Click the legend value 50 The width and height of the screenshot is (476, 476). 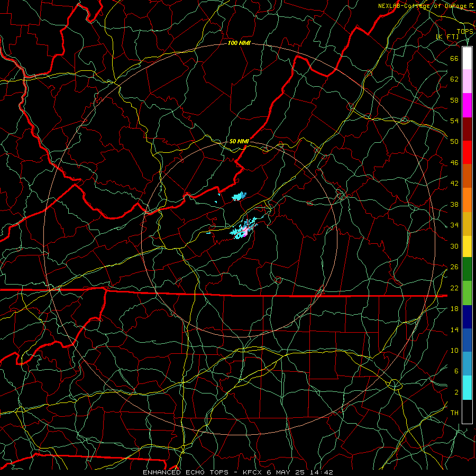click(x=454, y=141)
